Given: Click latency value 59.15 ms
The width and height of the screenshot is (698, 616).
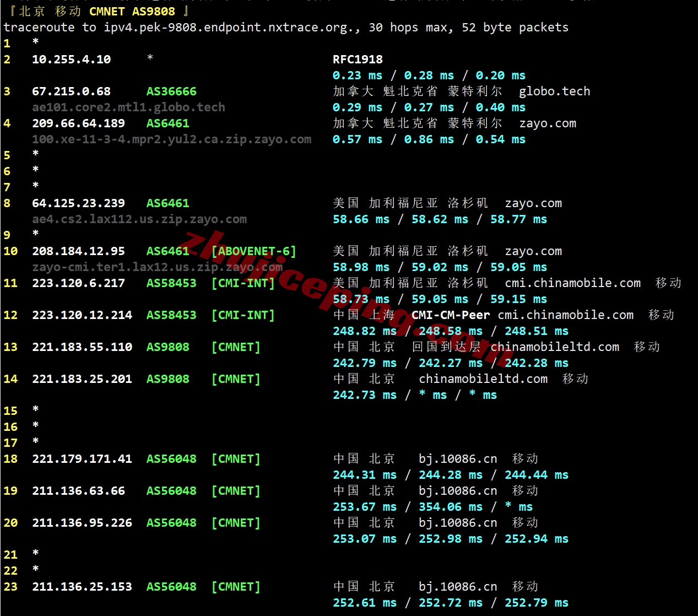Looking at the screenshot, I should [x=519, y=299].
